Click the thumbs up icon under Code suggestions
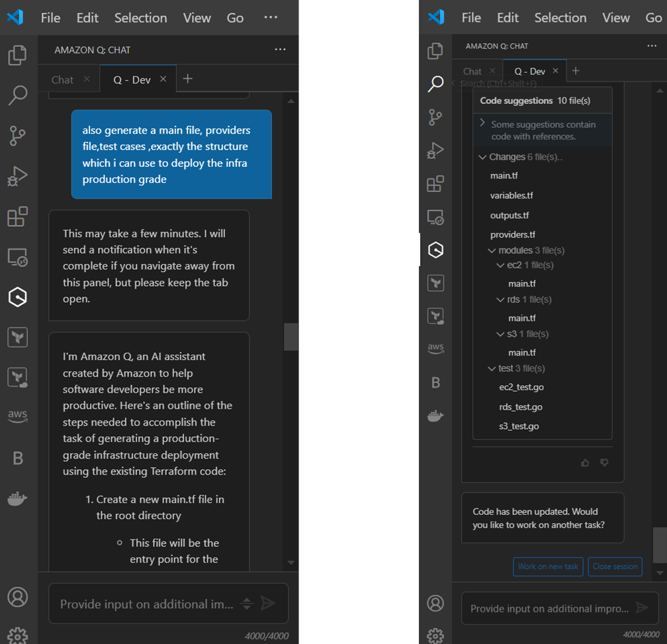Image resolution: width=667 pixels, height=644 pixels. point(585,463)
